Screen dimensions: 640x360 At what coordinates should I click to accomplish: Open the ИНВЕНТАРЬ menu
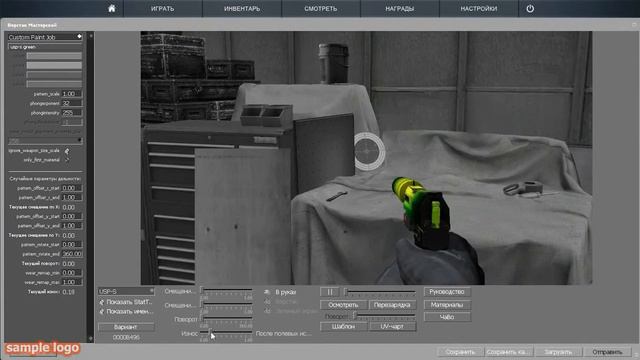242,9
